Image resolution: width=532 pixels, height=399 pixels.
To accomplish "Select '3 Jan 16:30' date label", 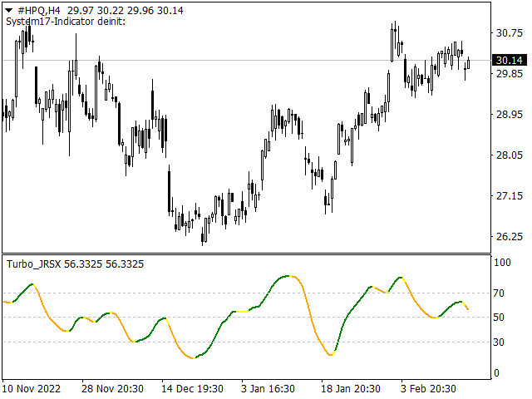I will pyautogui.click(x=268, y=388).
